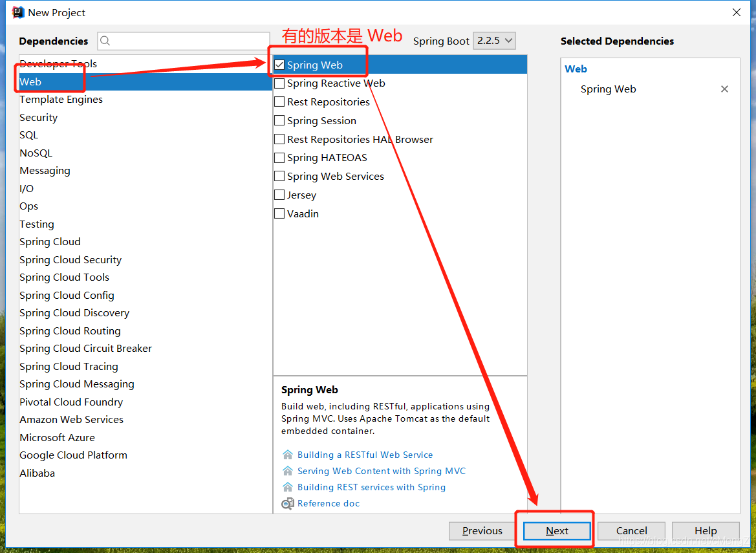Open the Testing category
This screenshot has width=756, height=553.
[146, 224]
